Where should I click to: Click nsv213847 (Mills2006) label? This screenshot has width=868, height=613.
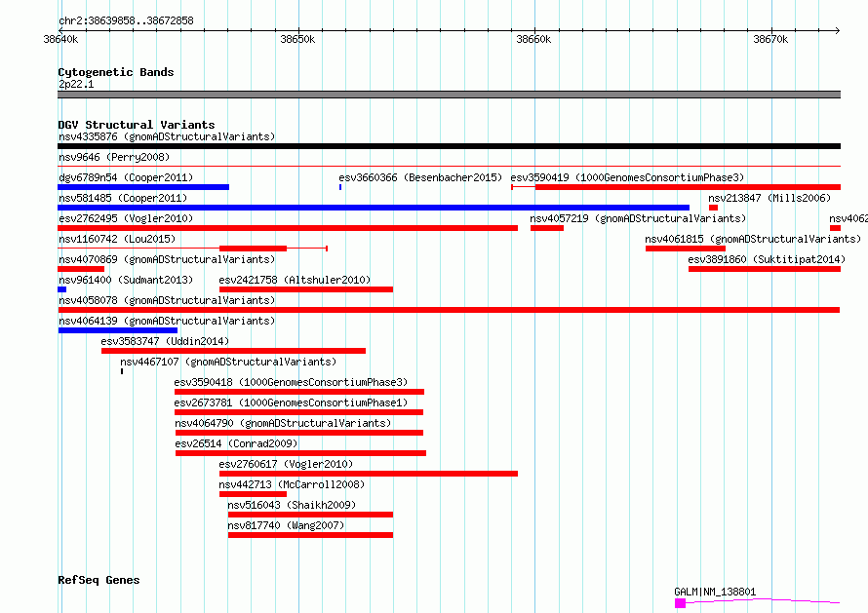(769, 198)
